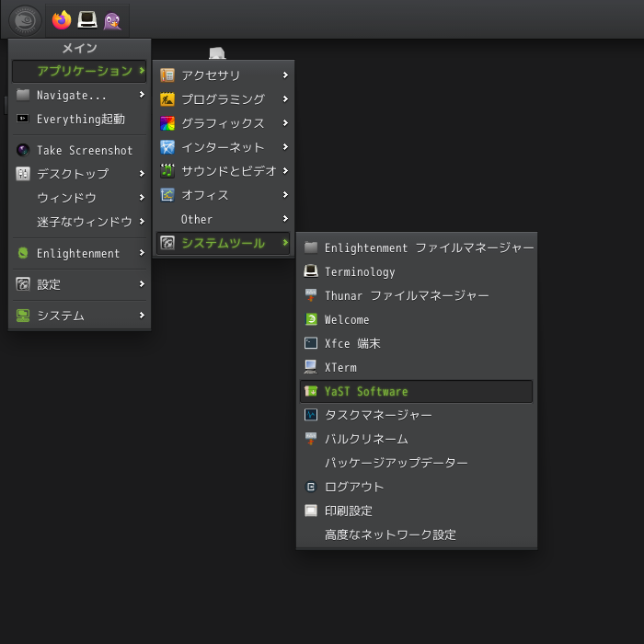644x644 pixels.
Task: Expand the システム submenu arrow
Action: coord(142,316)
